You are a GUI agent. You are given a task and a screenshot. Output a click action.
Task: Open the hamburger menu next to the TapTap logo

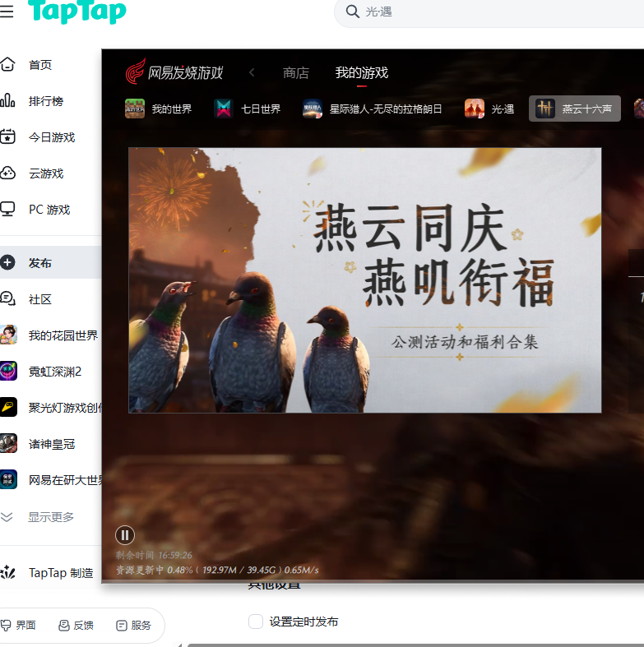7,12
